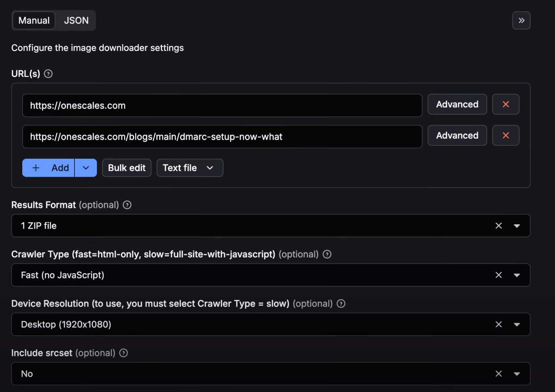555x392 pixels.
Task: Clear the Fast (no JavaScript) selection
Action: click(498, 275)
